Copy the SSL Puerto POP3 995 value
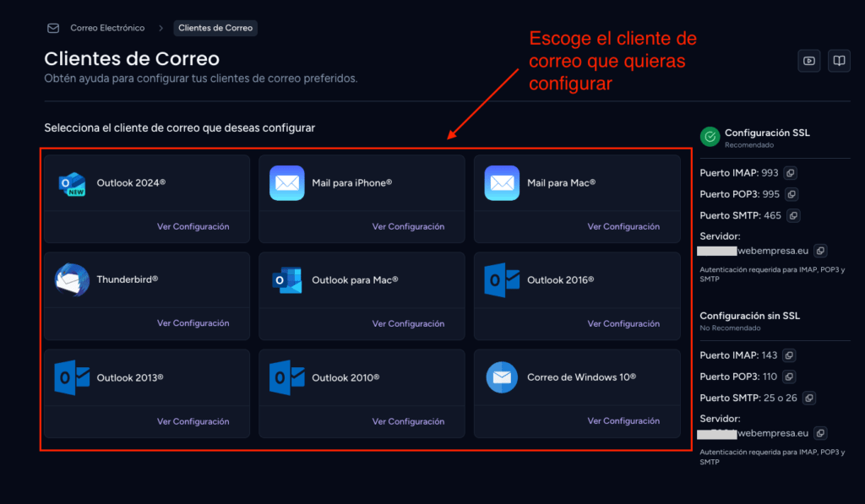 [x=792, y=194]
